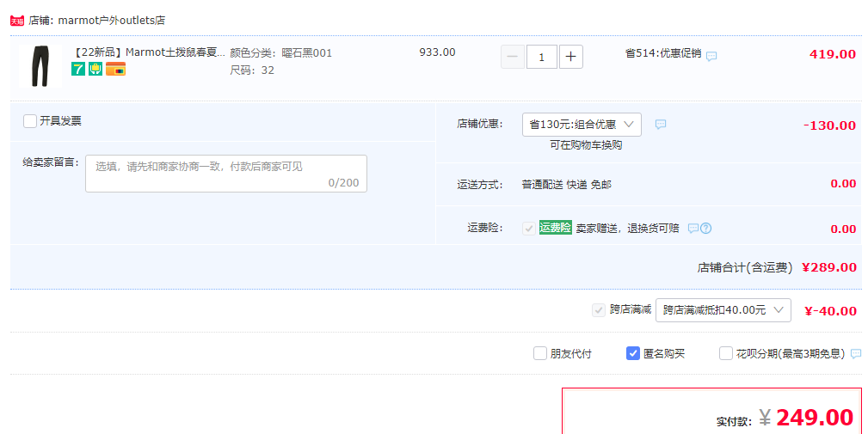Open the black pants product thumbnail

coord(40,66)
